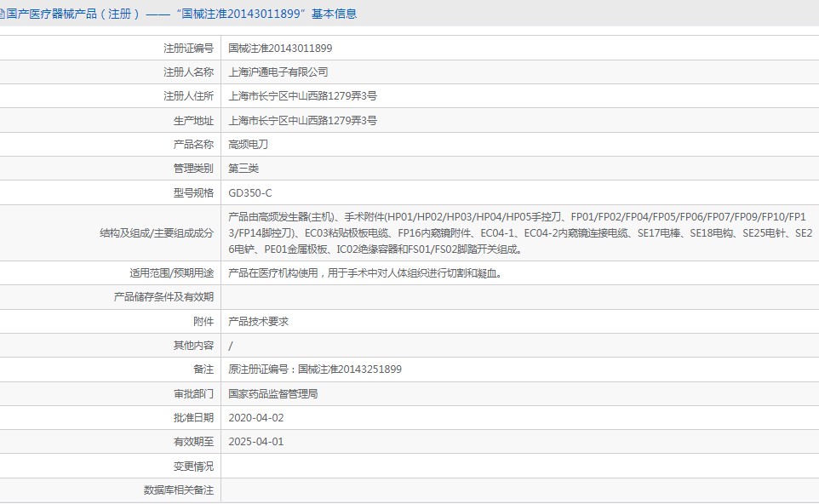Click the 产品名称 label
Image resolution: width=819 pixels, height=504 pixels.
(x=193, y=144)
